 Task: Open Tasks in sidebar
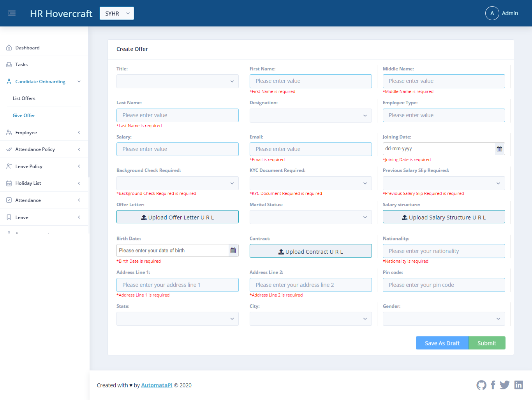(44, 65)
